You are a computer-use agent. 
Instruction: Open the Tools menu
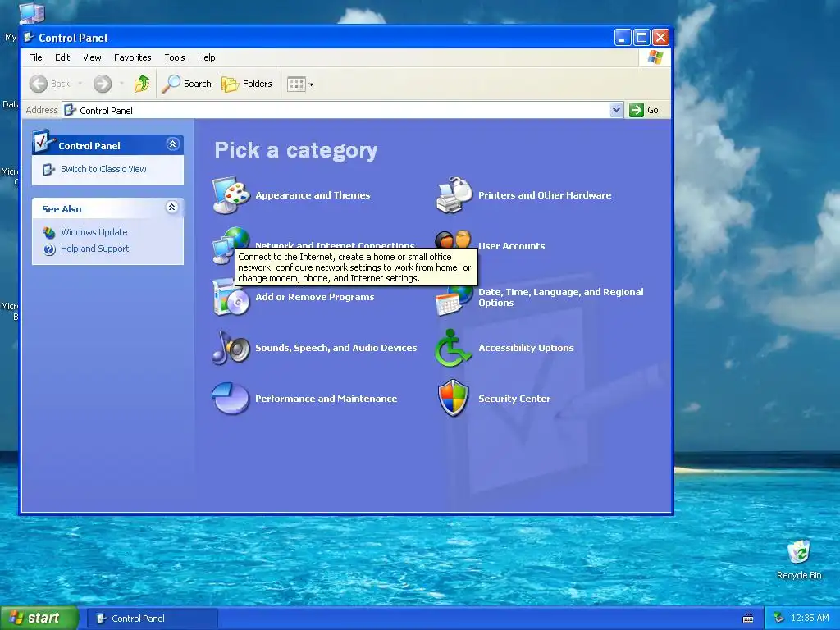point(175,57)
